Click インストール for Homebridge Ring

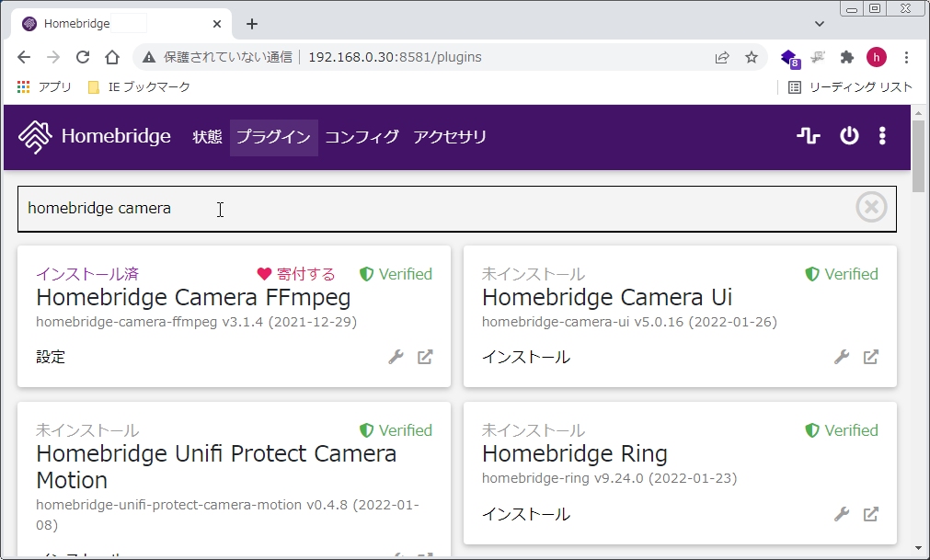pos(526,514)
